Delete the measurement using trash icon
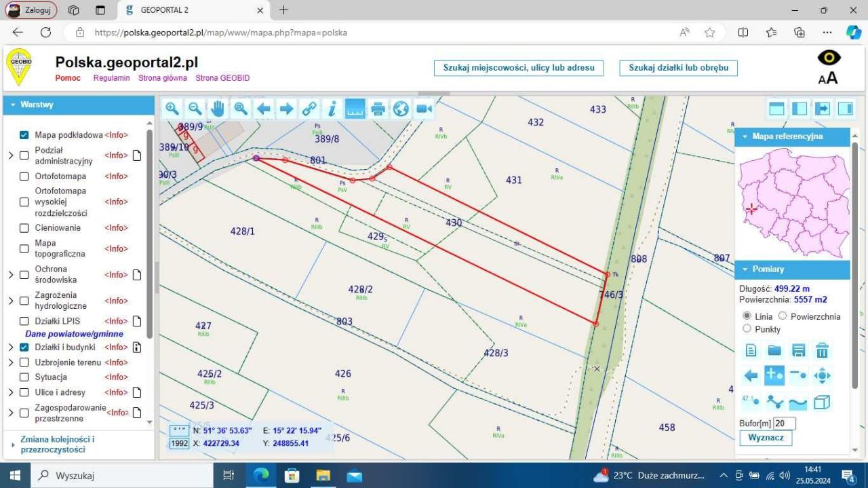This screenshot has height=488, width=868. coord(821,350)
